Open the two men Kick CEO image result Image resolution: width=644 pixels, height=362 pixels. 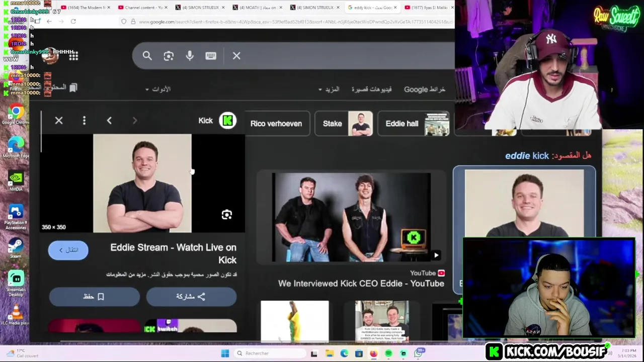(x=382, y=321)
